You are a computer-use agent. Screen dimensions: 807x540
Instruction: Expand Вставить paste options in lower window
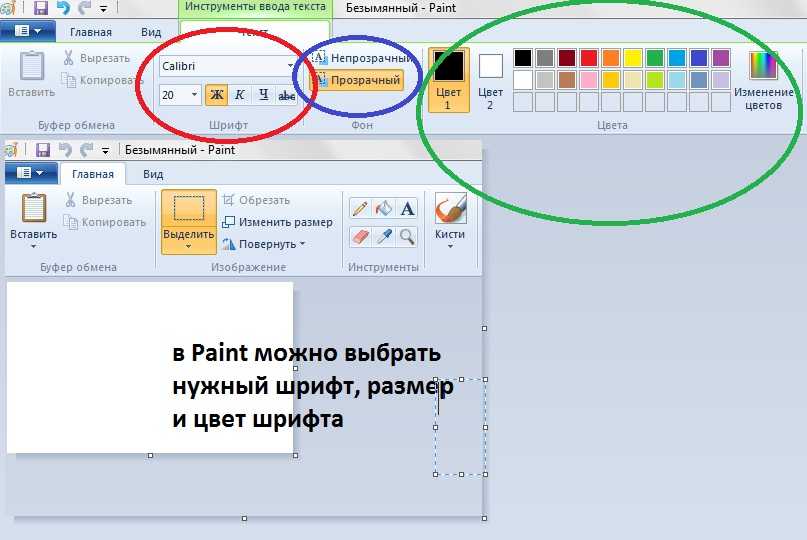pyautogui.click(x=33, y=247)
